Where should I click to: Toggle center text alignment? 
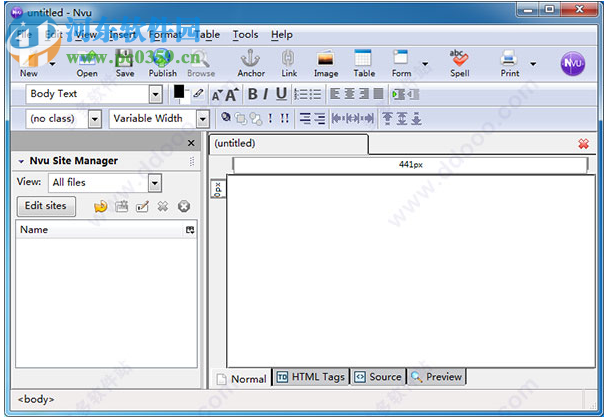click(x=349, y=94)
